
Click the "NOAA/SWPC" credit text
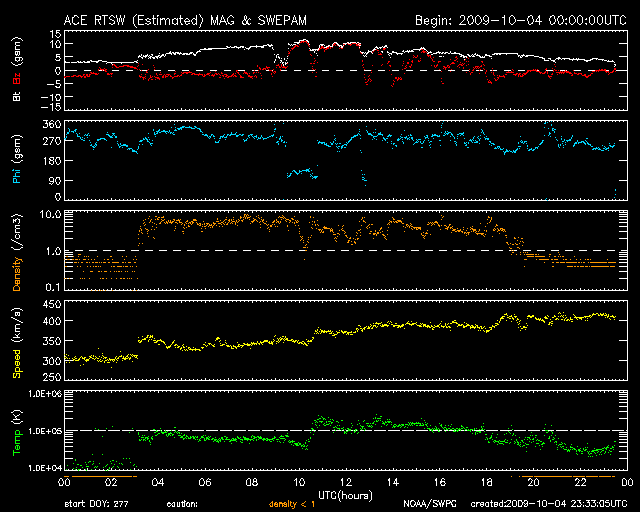click(x=430, y=504)
